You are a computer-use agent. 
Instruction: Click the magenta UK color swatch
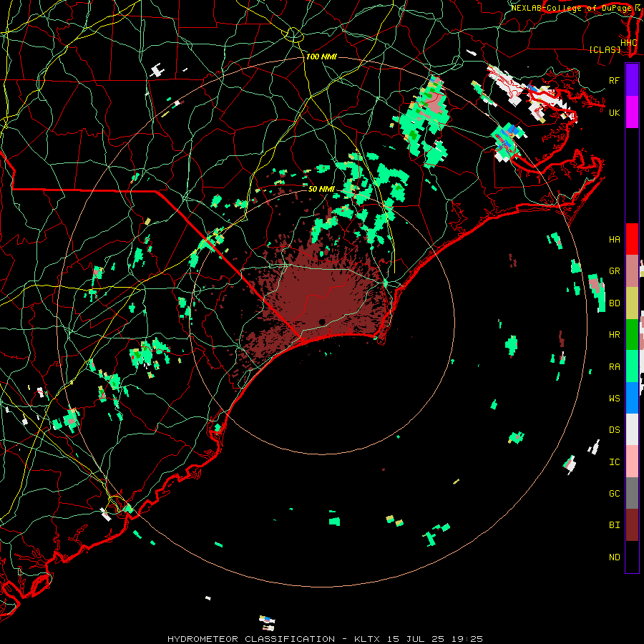pos(632,112)
